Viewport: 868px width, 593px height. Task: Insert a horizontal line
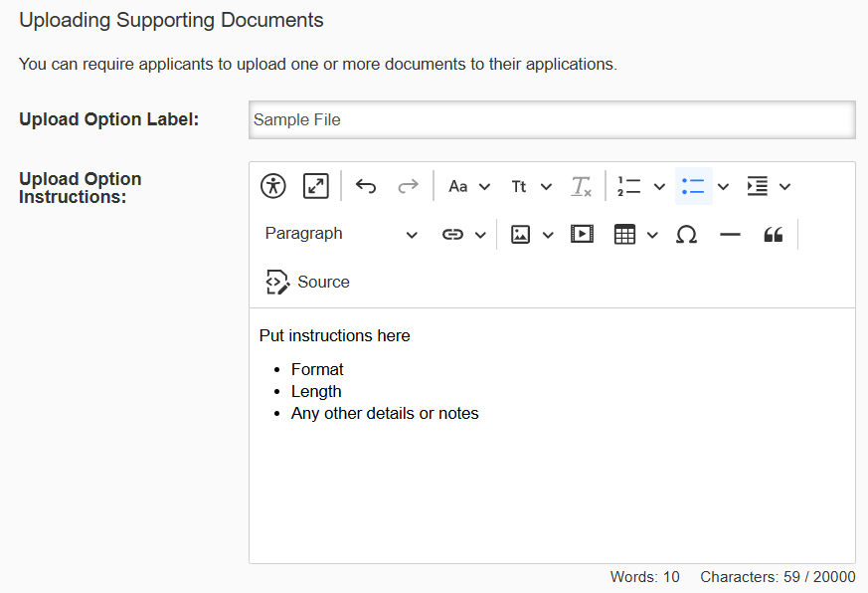[730, 235]
